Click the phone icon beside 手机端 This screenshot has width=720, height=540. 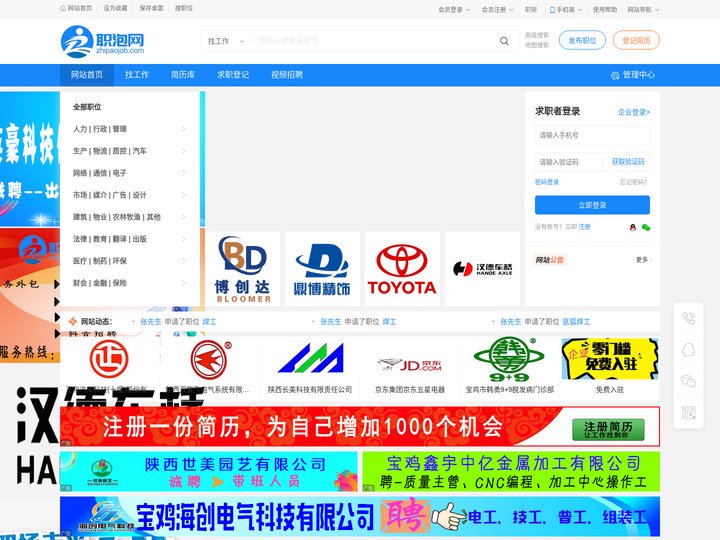pyautogui.click(x=552, y=9)
